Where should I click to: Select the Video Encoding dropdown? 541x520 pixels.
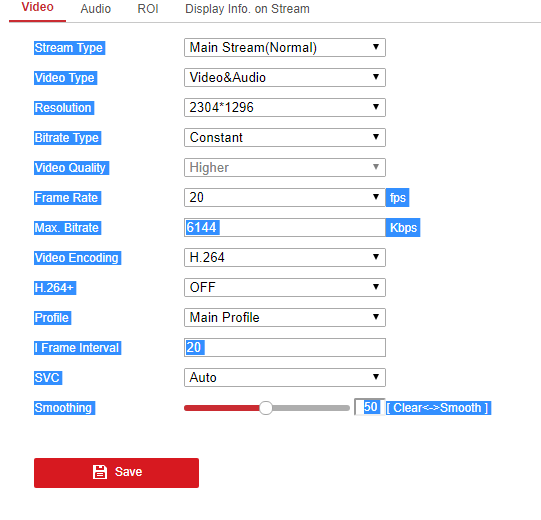(285, 258)
